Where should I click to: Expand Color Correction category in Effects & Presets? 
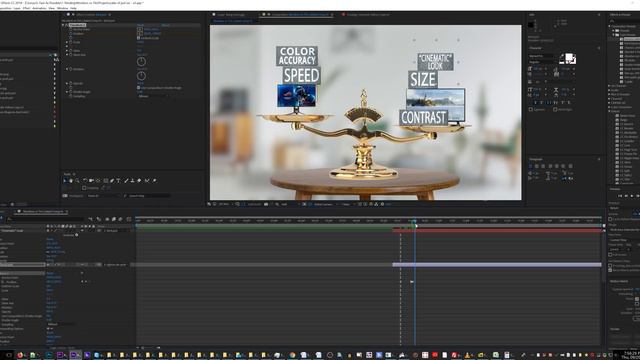coord(609,107)
